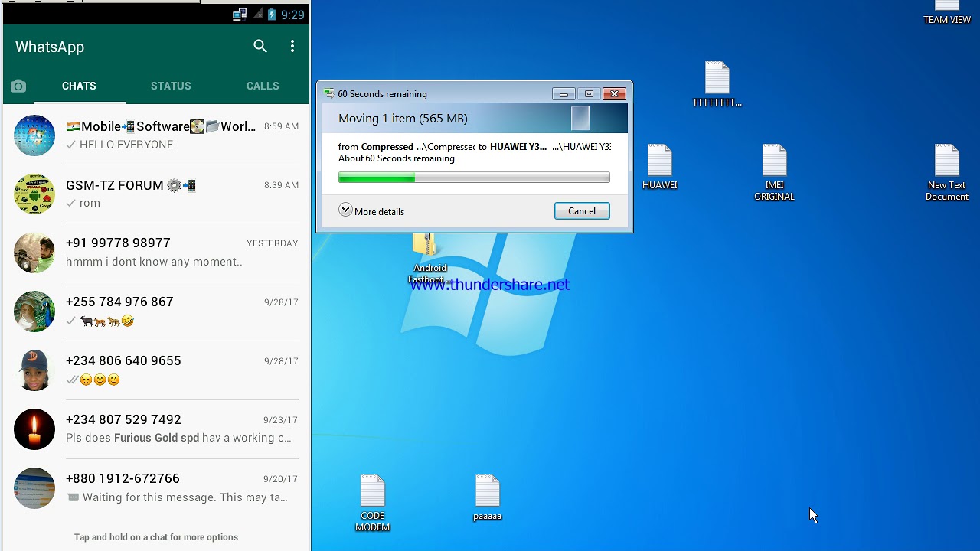Screen dimensions: 980x551
Task: Close the 60 Seconds remaining dialog
Action: (x=614, y=94)
